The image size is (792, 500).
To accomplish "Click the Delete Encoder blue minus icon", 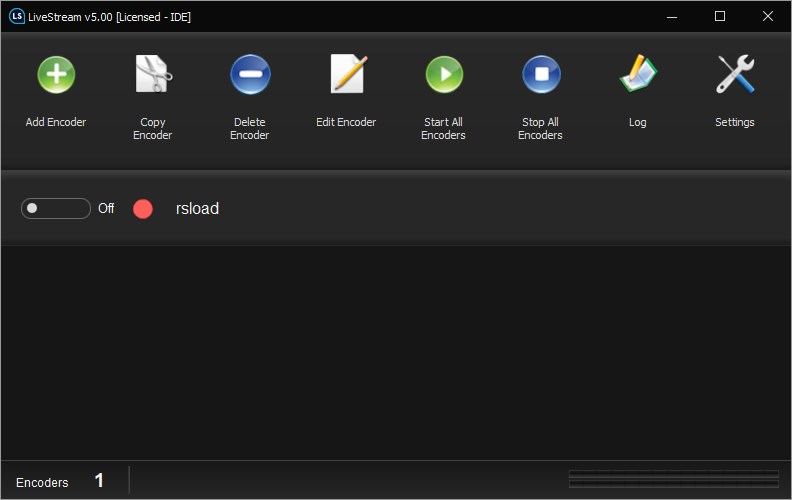I will (250, 75).
